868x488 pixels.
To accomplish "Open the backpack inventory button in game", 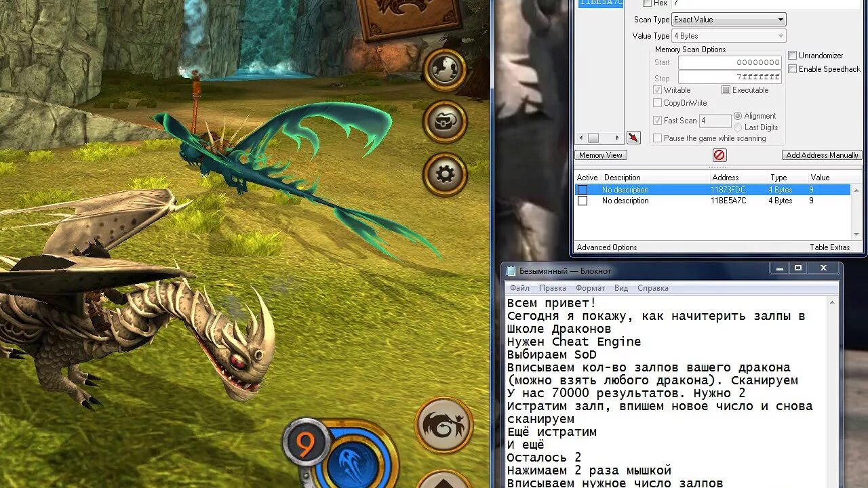I will pyautogui.click(x=445, y=122).
